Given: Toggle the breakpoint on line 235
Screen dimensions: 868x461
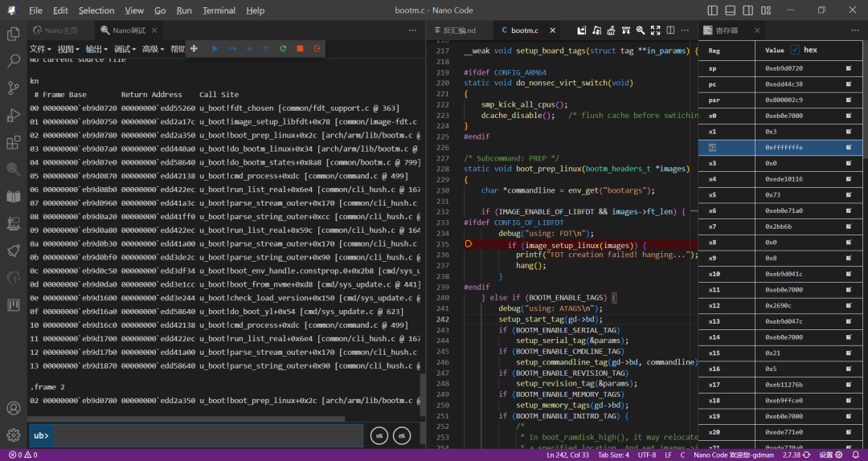Looking at the screenshot, I should coord(469,244).
